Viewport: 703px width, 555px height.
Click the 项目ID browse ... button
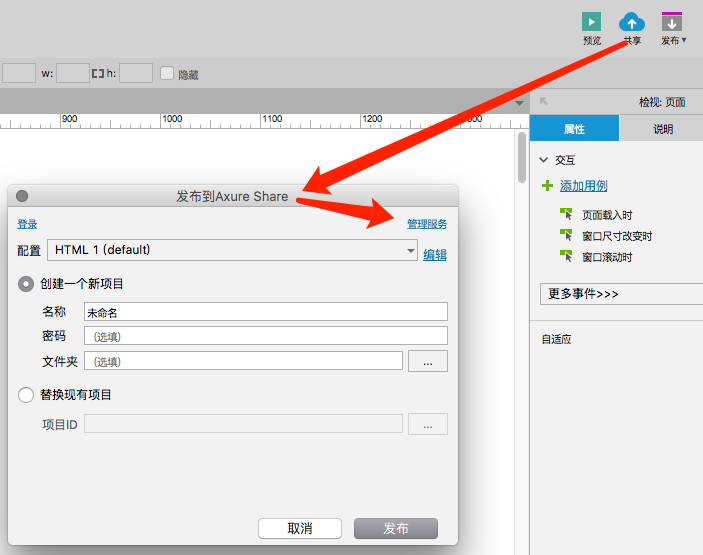click(x=428, y=424)
